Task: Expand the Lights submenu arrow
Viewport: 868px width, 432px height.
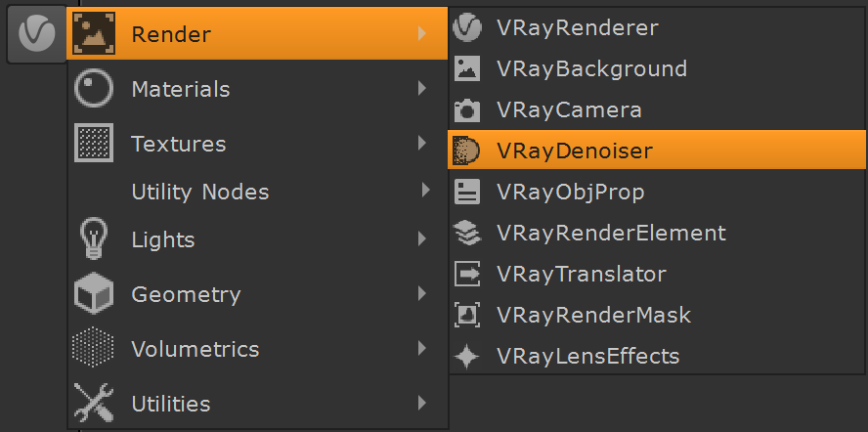Action: pos(422,238)
